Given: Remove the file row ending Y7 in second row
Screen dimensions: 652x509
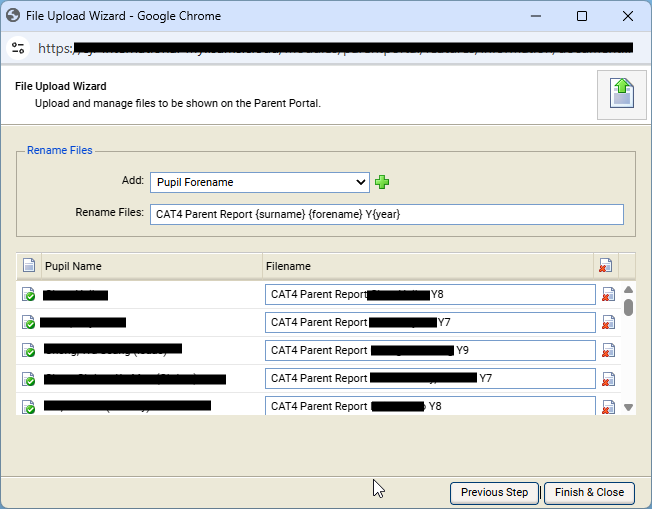Looking at the screenshot, I should click(x=608, y=323).
